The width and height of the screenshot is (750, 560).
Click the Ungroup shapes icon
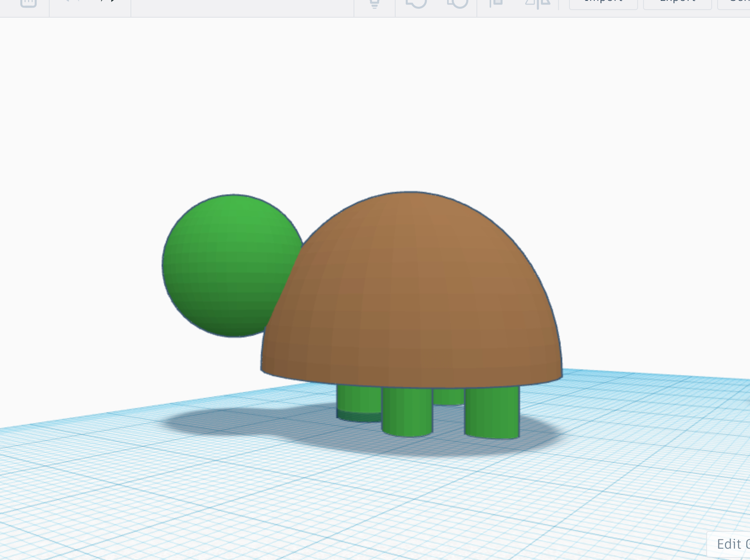pyautogui.click(x=457, y=4)
